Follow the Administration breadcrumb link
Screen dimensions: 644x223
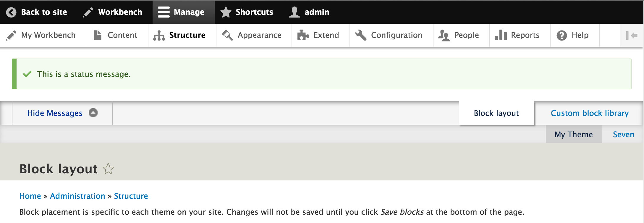click(77, 196)
